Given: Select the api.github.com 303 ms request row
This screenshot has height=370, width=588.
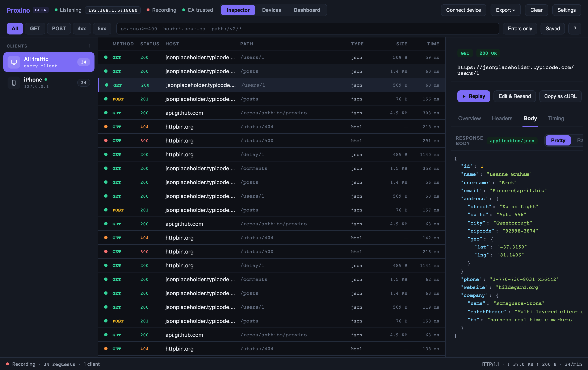Looking at the screenshot, I should coord(272,113).
